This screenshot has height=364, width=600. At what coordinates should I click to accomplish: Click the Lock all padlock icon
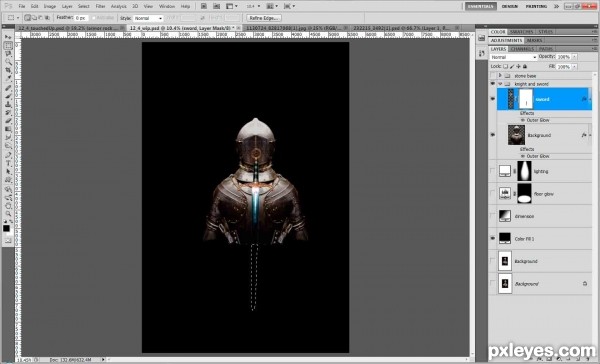point(525,66)
